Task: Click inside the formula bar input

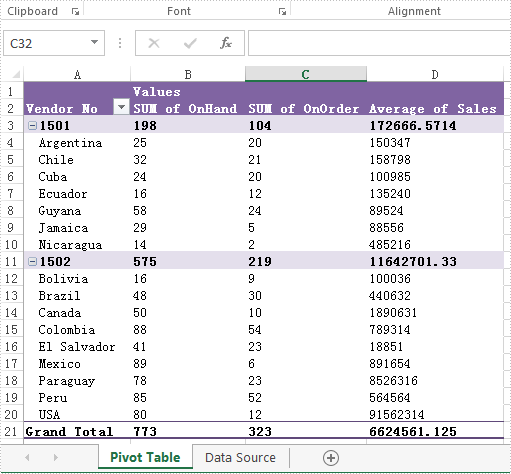Action: click(x=379, y=43)
